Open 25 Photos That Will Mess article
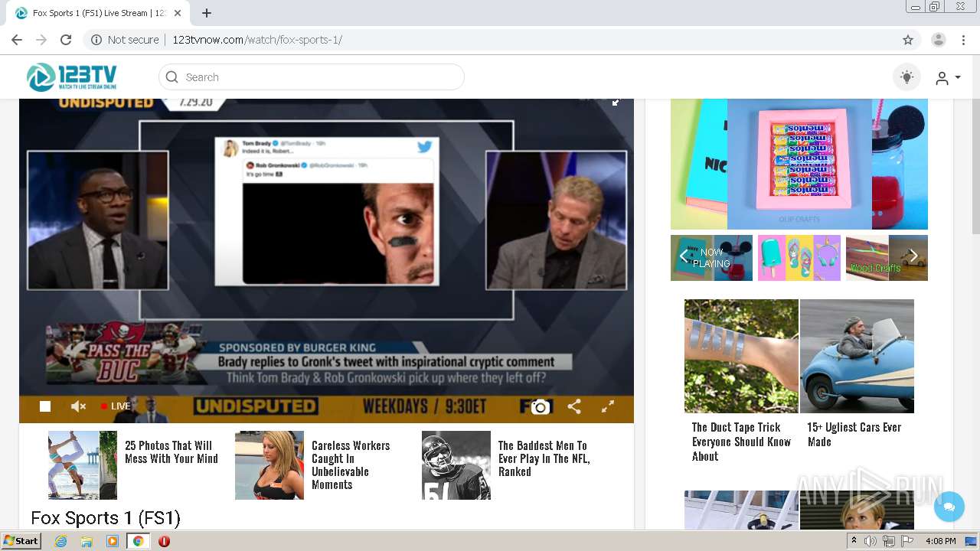Image resolution: width=980 pixels, height=551 pixels. pyautogui.click(x=171, y=452)
